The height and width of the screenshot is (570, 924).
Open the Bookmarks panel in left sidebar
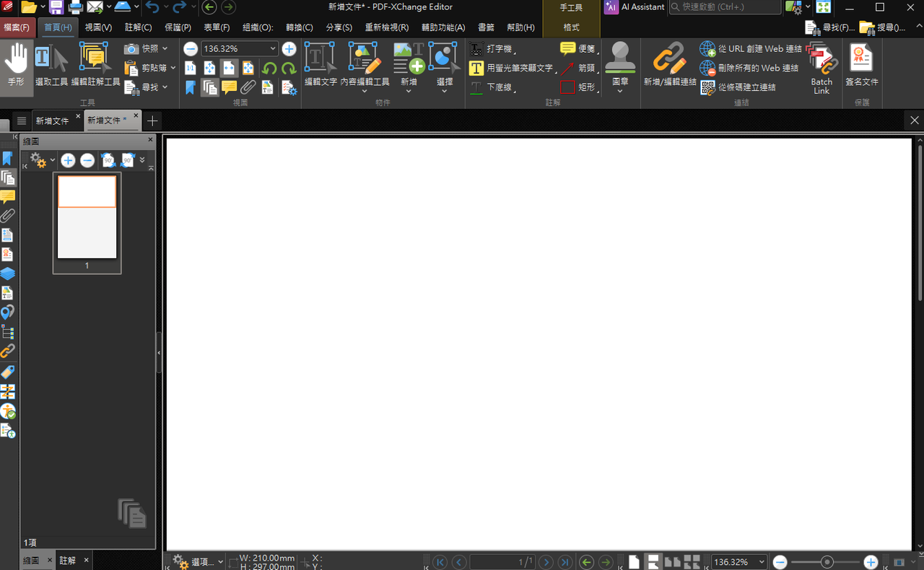pos(8,159)
